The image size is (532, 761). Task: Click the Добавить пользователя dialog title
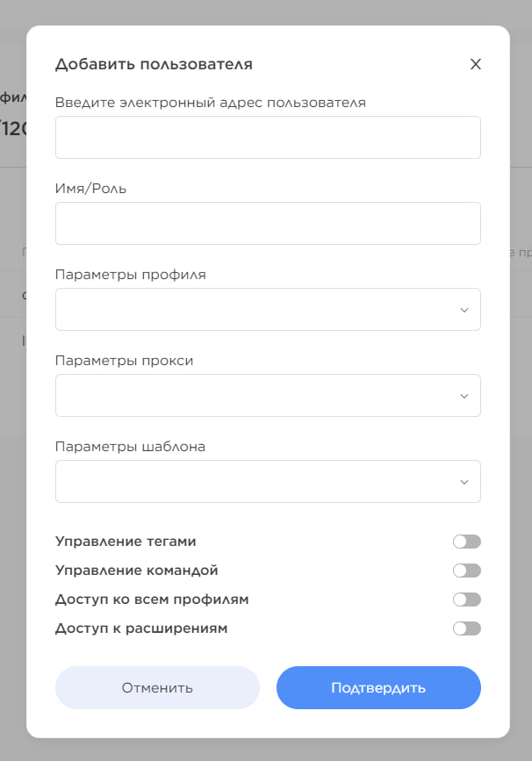click(154, 64)
